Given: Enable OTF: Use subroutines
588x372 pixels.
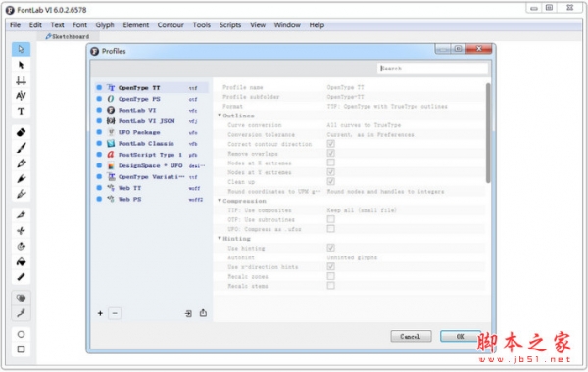Looking at the screenshot, I should tap(331, 219).
